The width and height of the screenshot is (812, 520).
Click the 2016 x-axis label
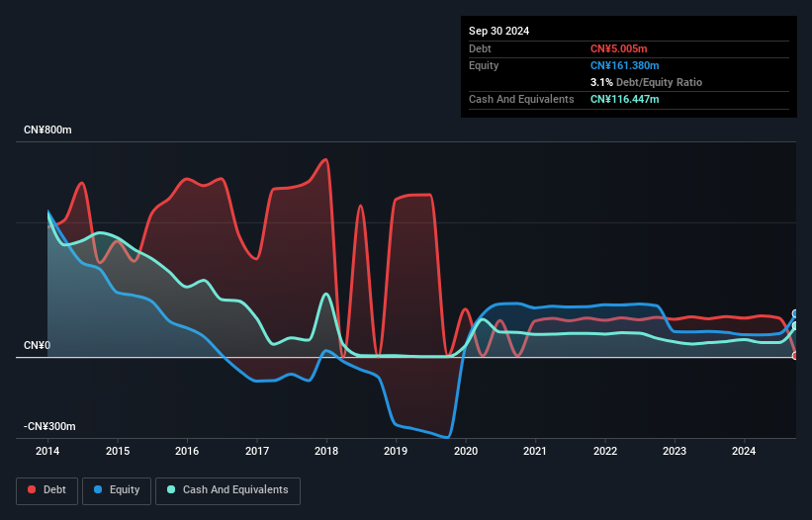pyautogui.click(x=187, y=451)
